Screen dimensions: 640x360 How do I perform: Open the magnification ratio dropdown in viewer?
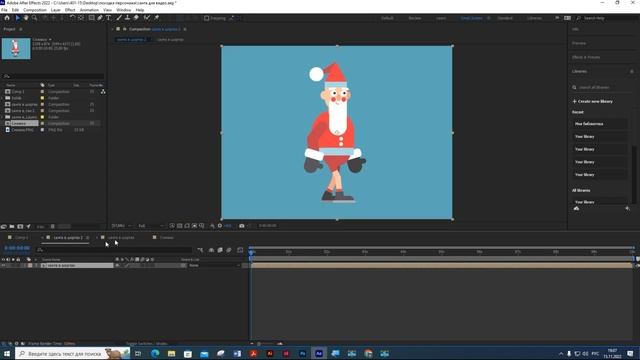pos(122,226)
